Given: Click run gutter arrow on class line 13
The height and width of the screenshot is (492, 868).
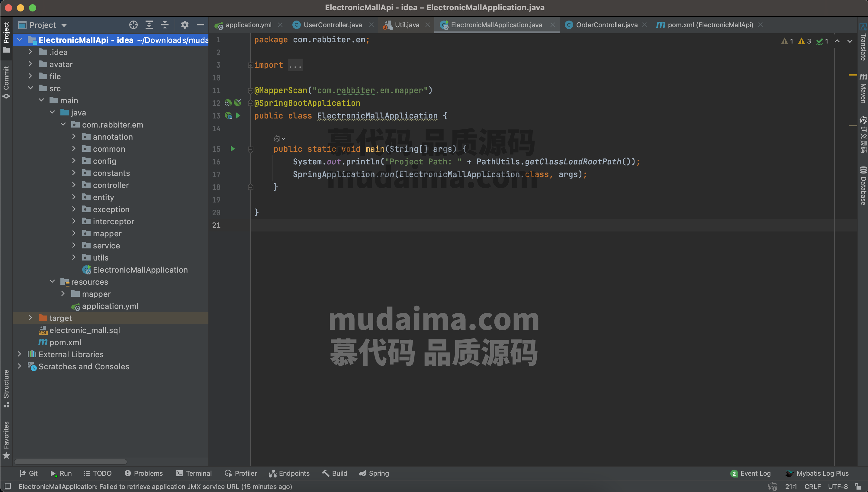Looking at the screenshot, I should [x=238, y=115].
